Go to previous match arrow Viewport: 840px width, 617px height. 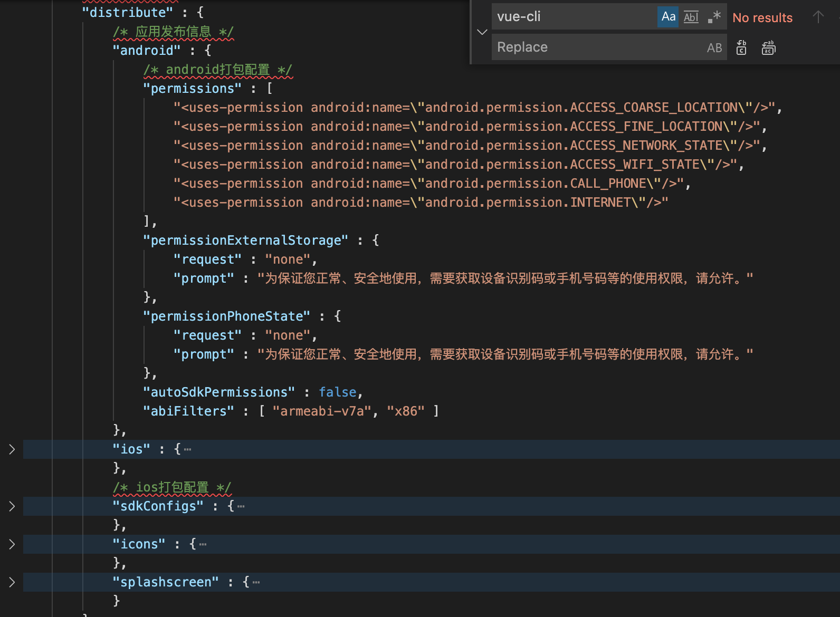818,17
